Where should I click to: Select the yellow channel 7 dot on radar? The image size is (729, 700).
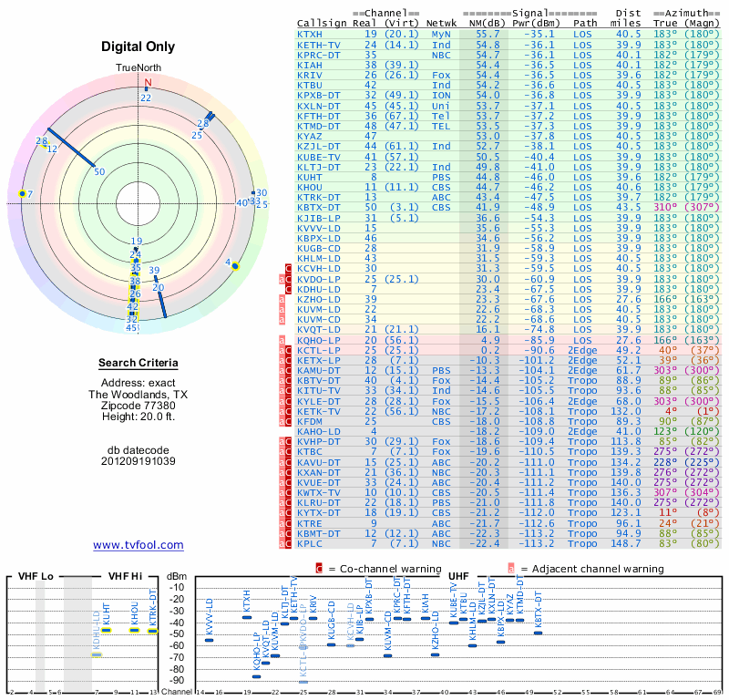coord(22,194)
